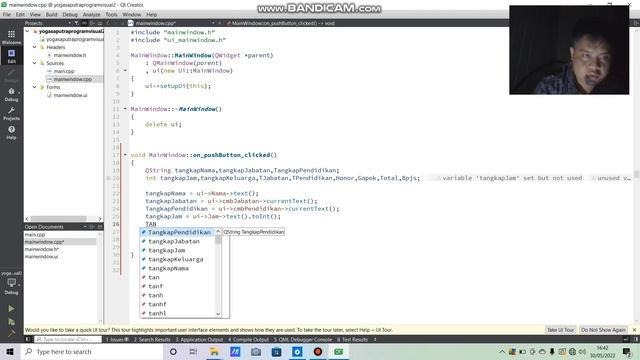Click synchronize with editor link icon
The image size is (640, 360).
(84, 23)
